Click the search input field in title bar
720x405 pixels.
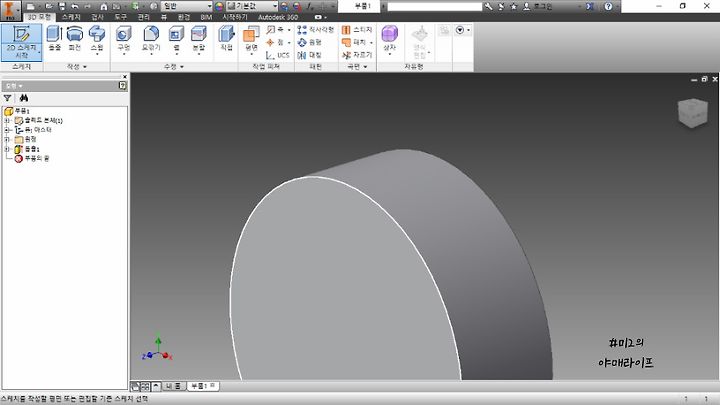[434, 6]
